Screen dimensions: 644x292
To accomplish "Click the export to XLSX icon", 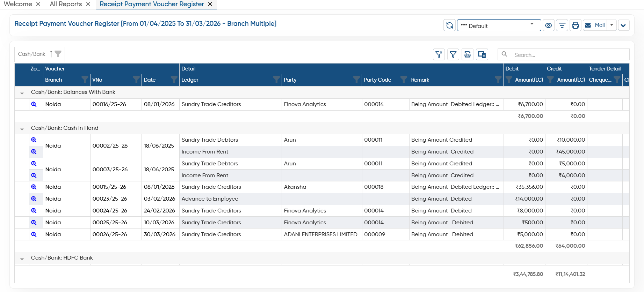I will (468, 54).
